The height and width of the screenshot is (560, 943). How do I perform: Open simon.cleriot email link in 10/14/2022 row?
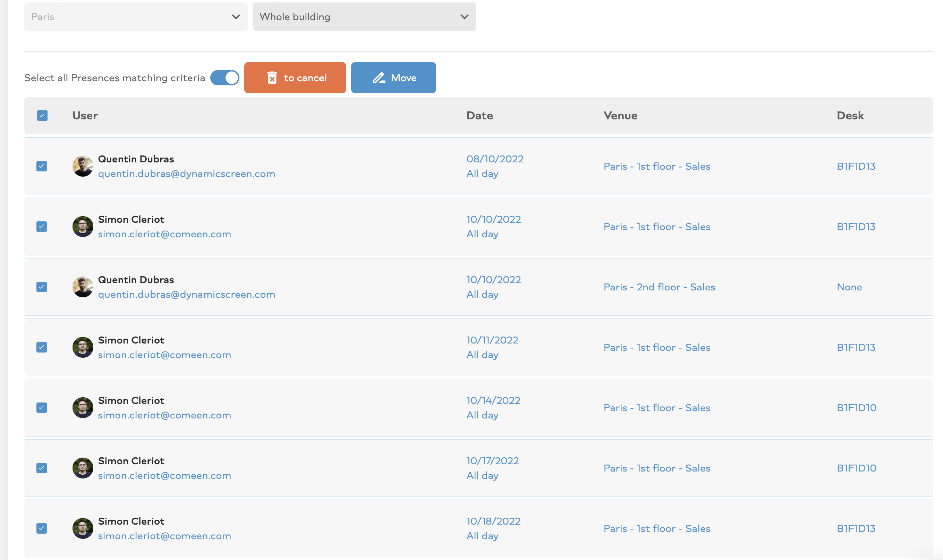click(x=164, y=415)
